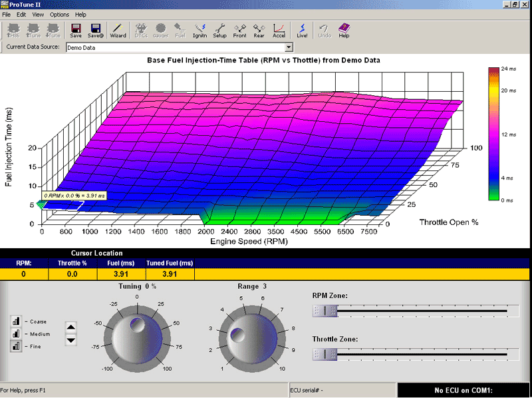Click the RPM Zone slider handle
532x398 pixels.
pos(325,310)
